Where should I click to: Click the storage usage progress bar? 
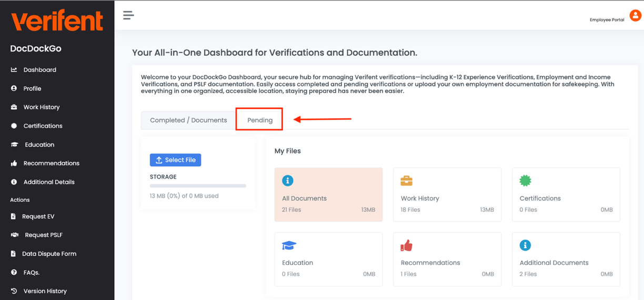pos(198,186)
